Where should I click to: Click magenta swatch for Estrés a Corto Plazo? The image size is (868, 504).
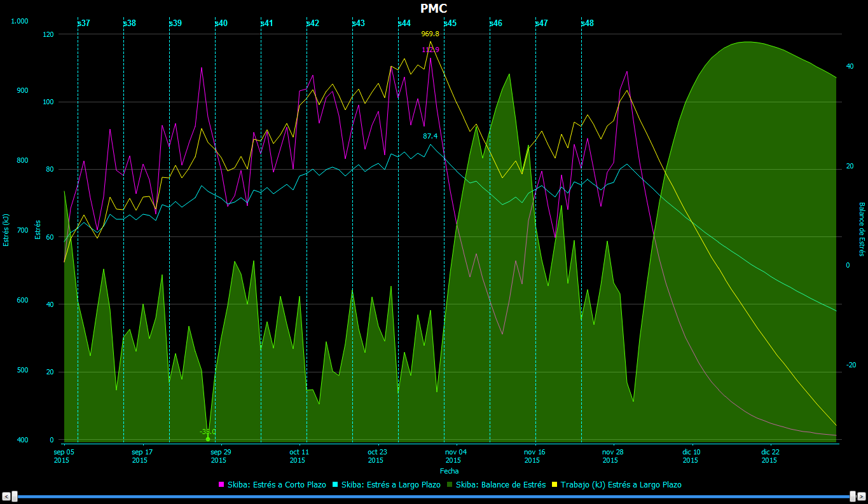(x=221, y=485)
